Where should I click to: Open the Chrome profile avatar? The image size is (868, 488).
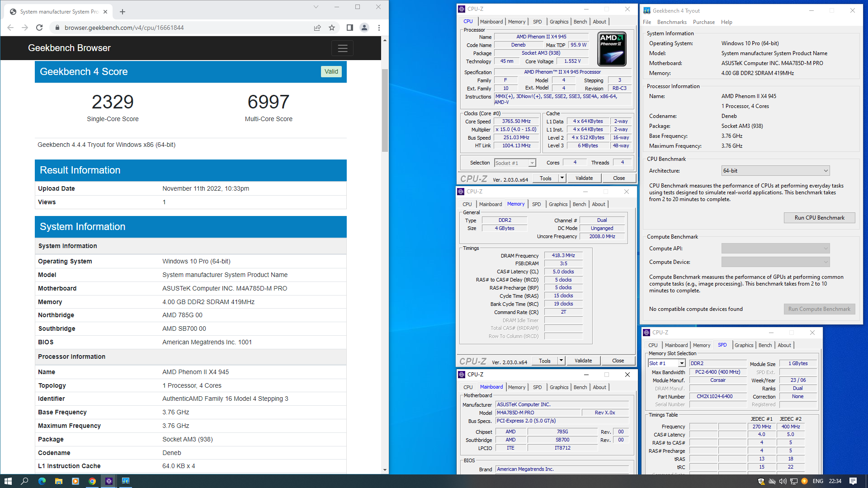pyautogui.click(x=364, y=28)
